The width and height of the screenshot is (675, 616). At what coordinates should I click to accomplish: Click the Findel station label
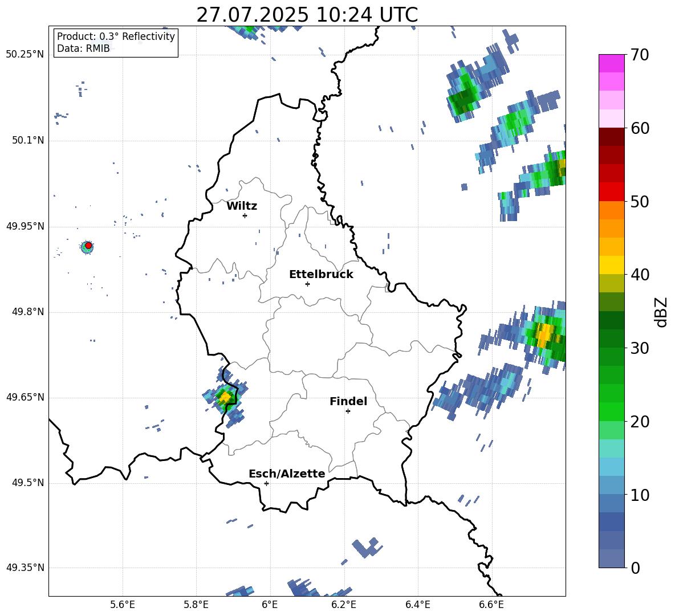[x=348, y=401]
